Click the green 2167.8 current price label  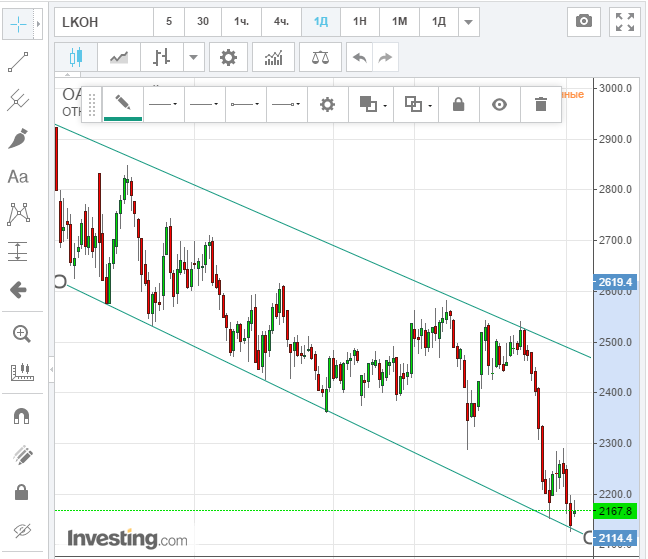[615, 511]
